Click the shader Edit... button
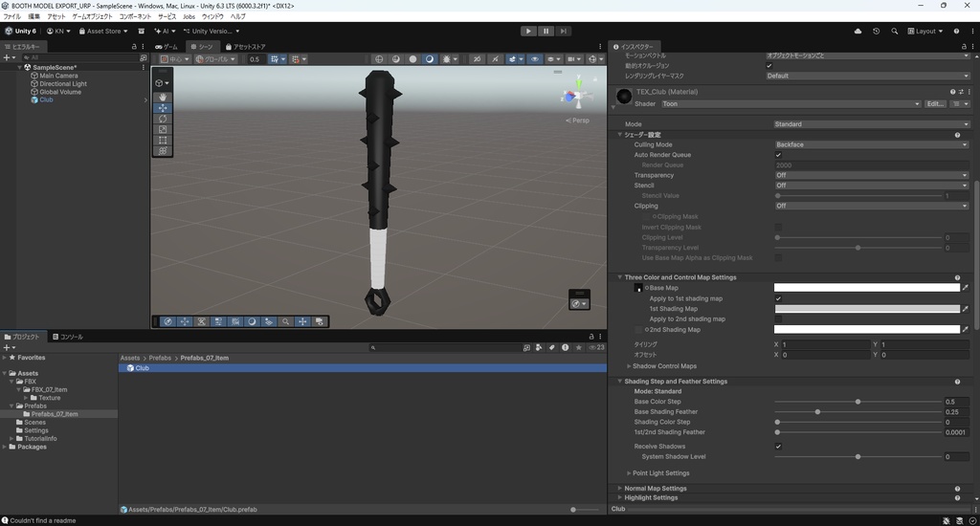Screen dimensions: 980x526 935,103
